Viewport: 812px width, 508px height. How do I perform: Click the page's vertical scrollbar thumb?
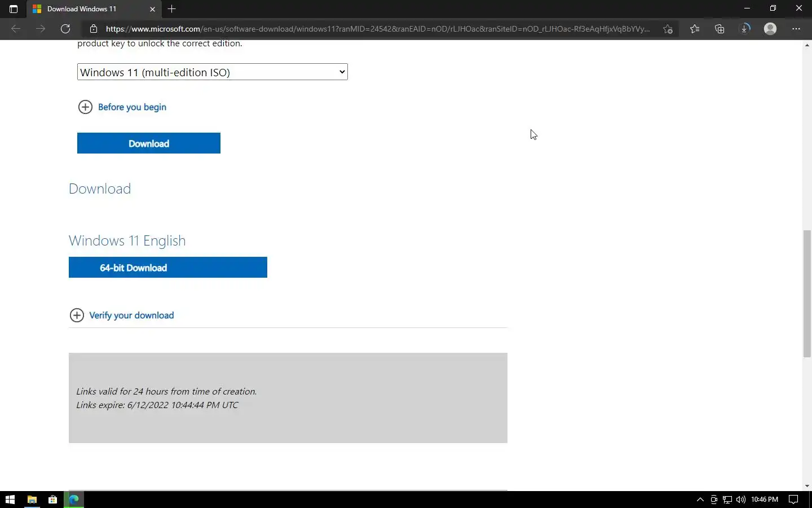[807, 294]
